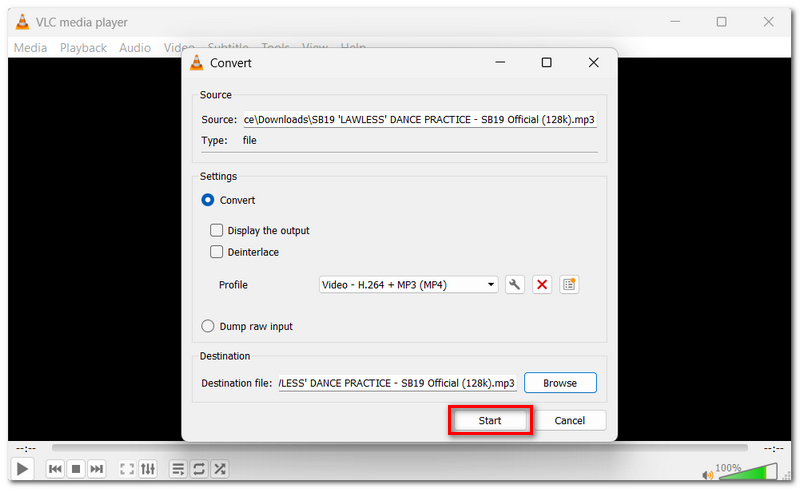Mute audio using the speaker icon
Viewport: 800px width, 489px height.
(x=708, y=475)
